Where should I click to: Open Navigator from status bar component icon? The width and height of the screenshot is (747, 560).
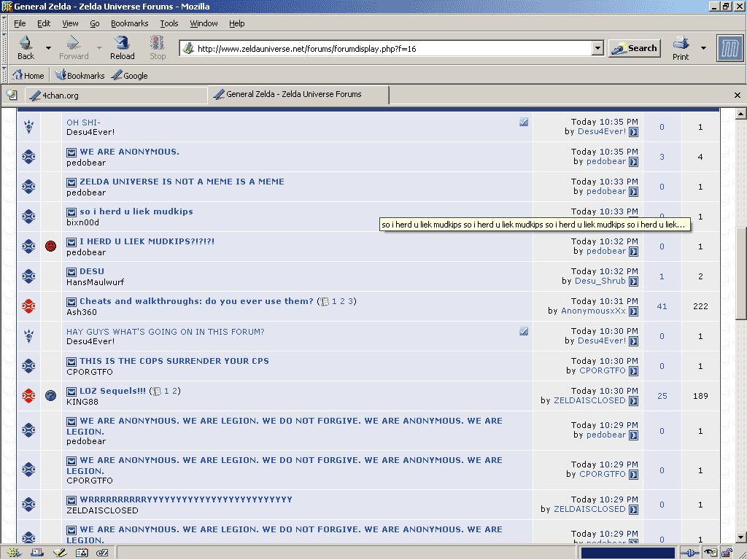click(14, 553)
